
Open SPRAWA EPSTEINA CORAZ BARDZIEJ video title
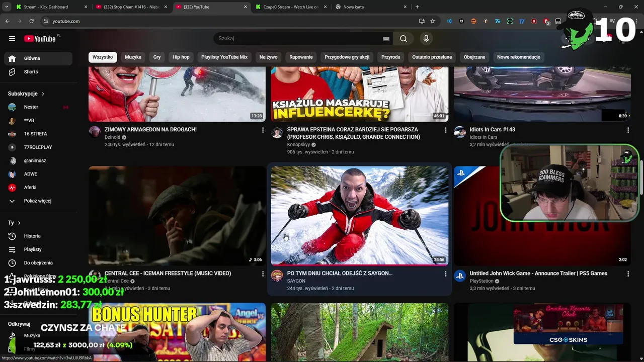click(x=354, y=133)
